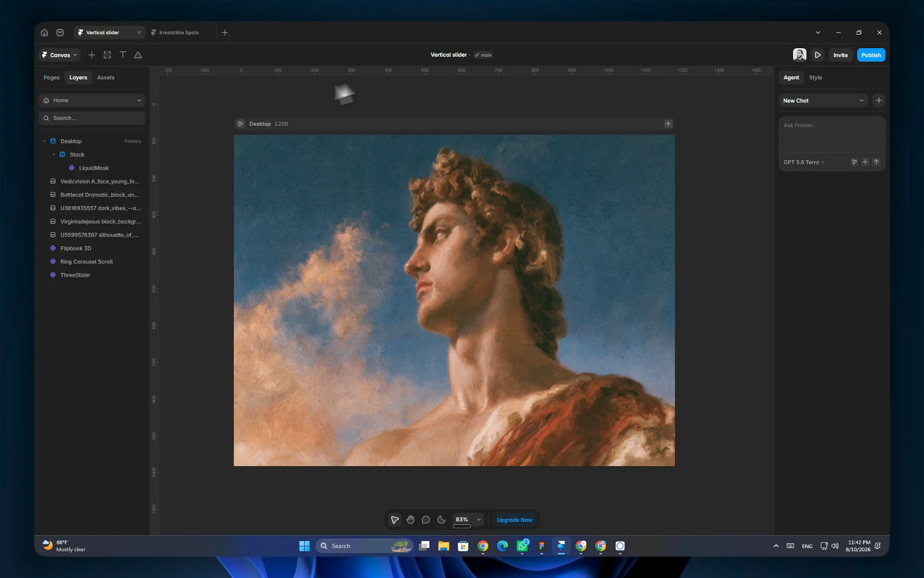
Task: Click the insert plus icon in toolbar
Action: pyautogui.click(x=91, y=55)
